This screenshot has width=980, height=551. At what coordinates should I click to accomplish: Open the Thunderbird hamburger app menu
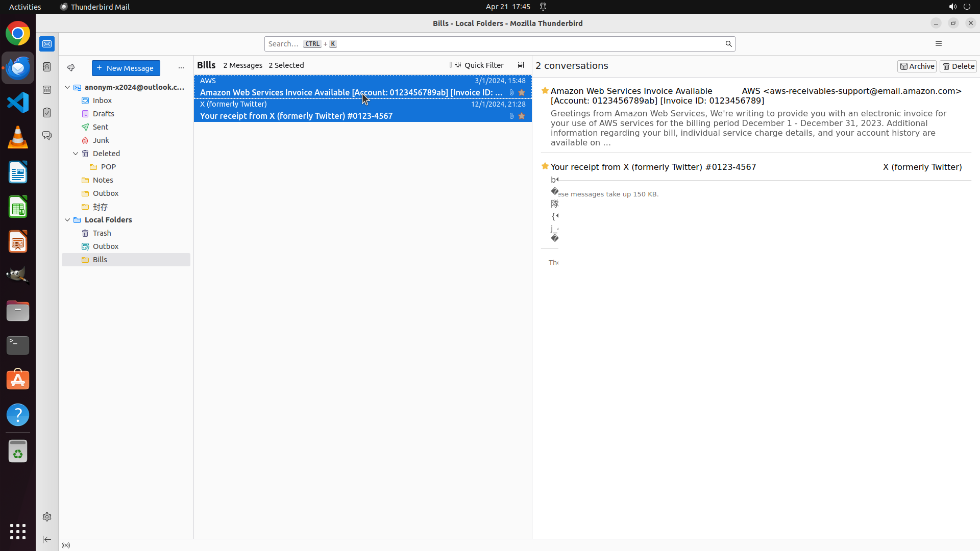click(x=938, y=44)
